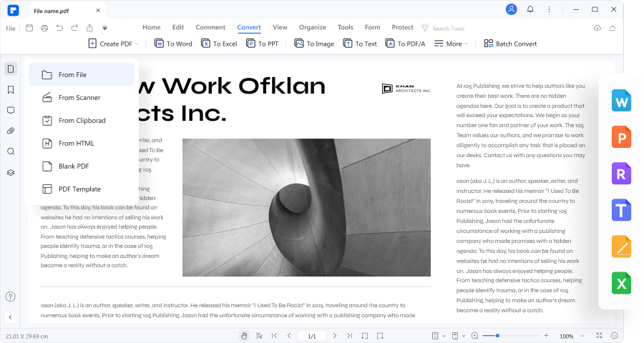
Task: Open Batch Convert
Action: pos(510,44)
